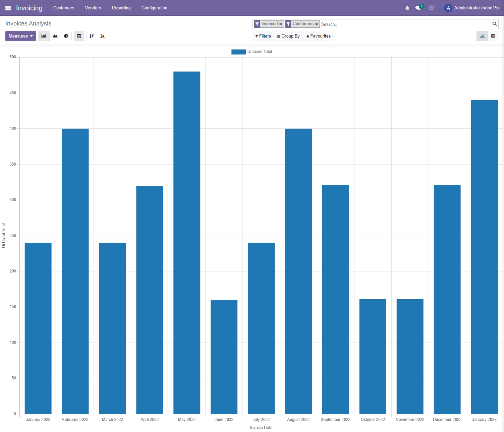Open the Vendors menu

coord(93,8)
